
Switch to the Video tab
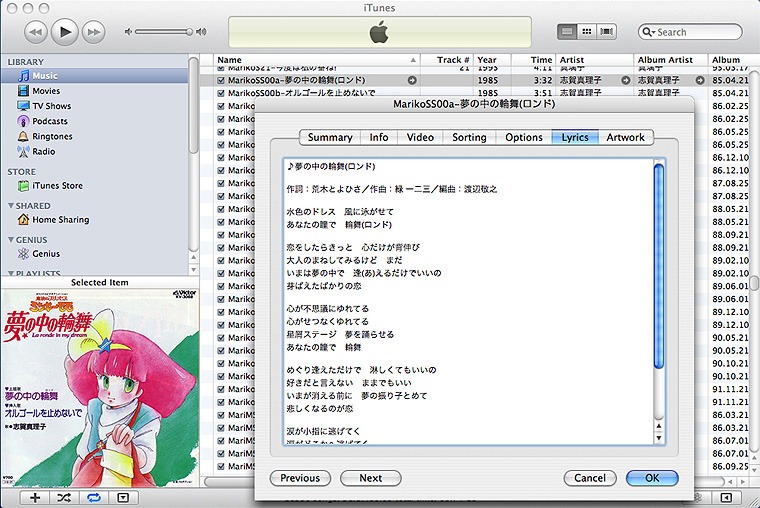pos(420,137)
